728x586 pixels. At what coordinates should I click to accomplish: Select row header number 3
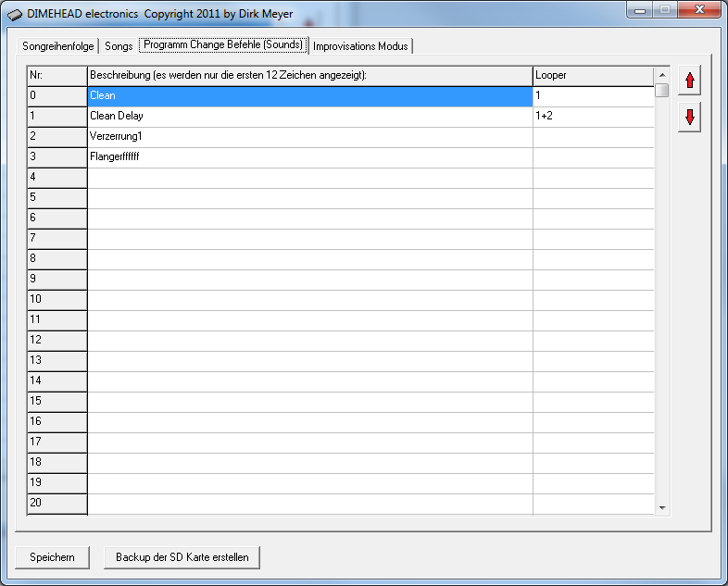pos(57,157)
